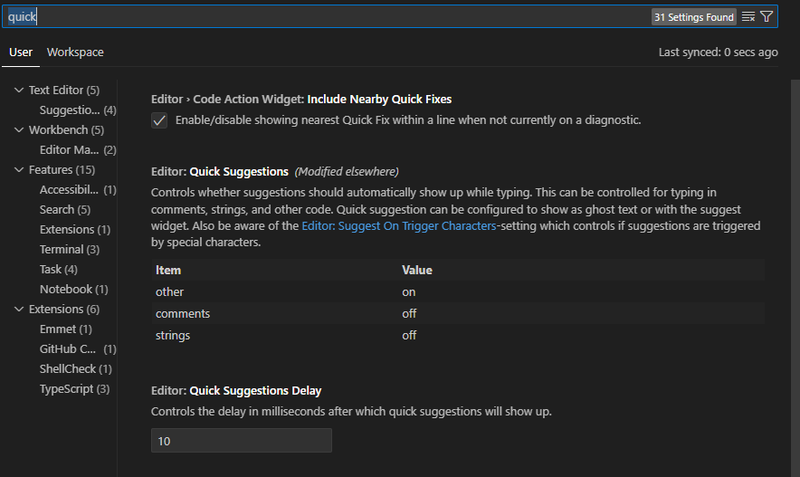Switch to the Workspace settings tab
This screenshot has height=477, width=800.
tap(75, 52)
